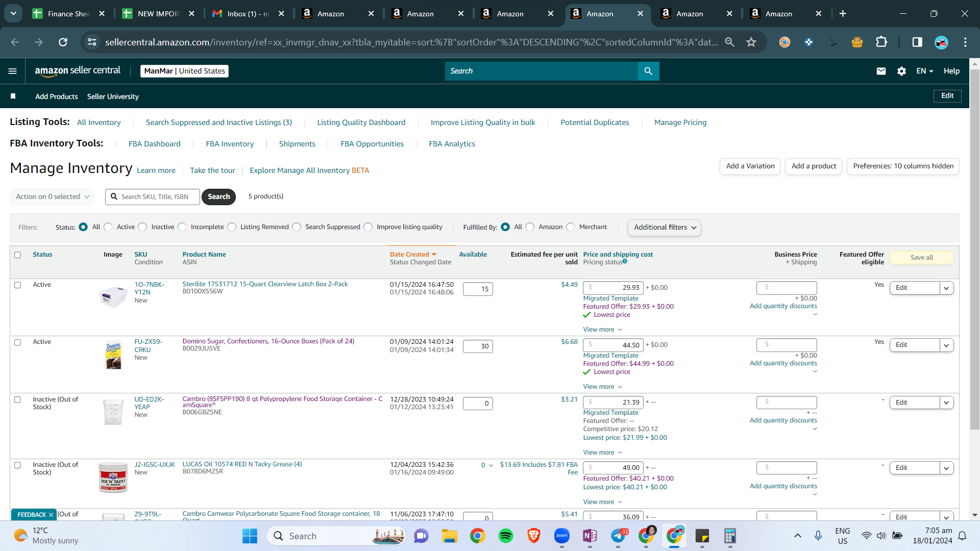Check the LUCAS Oil Tacky Grease row checkbox
Image resolution: width=980 pixels, height=551 pixels.
point(17,465)
